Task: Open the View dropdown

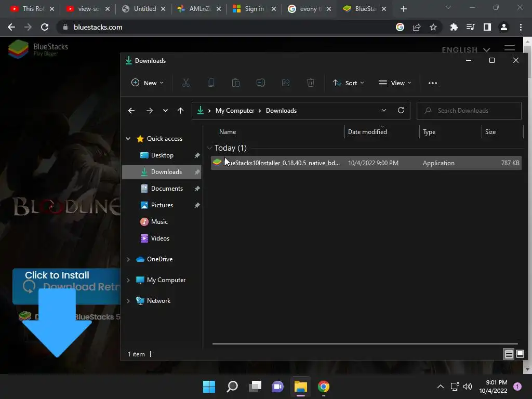Action: coord(395,83)
